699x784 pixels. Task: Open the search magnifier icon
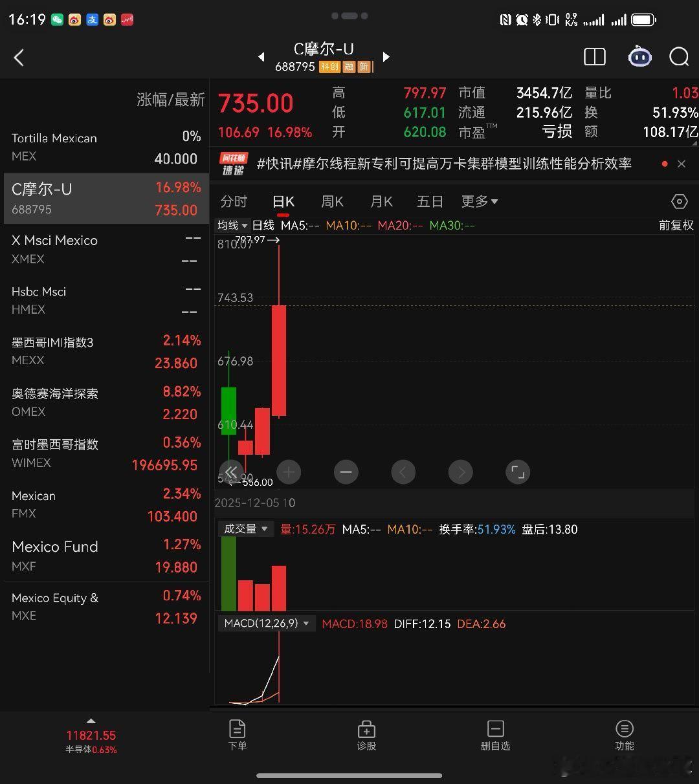pos(679,57)
